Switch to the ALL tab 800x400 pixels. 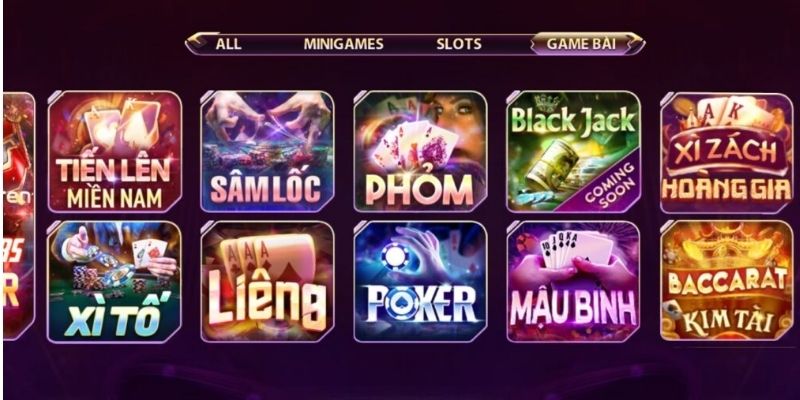coord(228,44)
